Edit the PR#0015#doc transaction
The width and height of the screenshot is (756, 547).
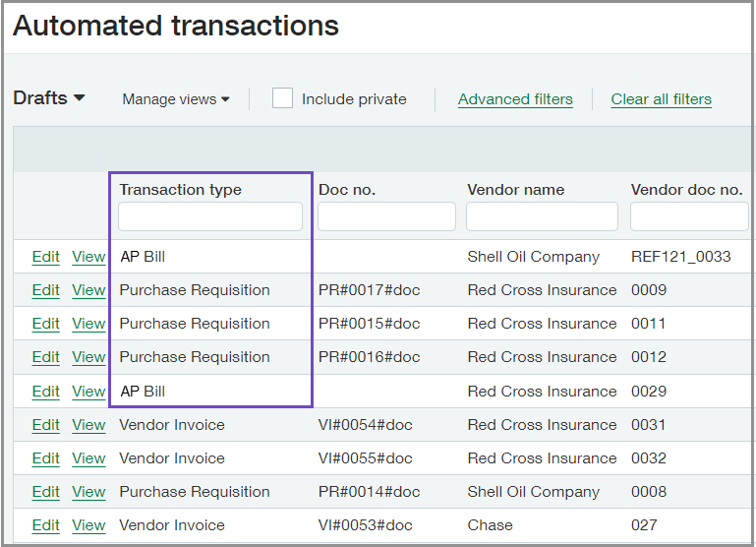tap(46, 324)
